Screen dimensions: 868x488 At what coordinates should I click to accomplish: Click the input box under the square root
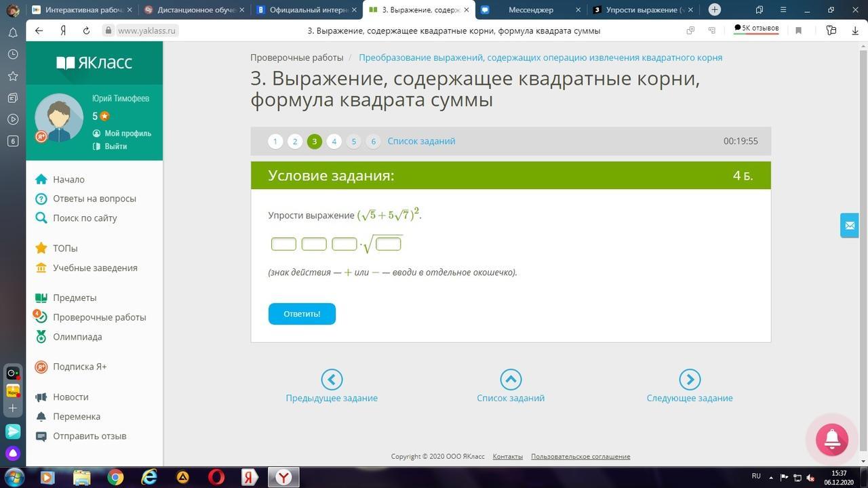[x=389, y=244]
